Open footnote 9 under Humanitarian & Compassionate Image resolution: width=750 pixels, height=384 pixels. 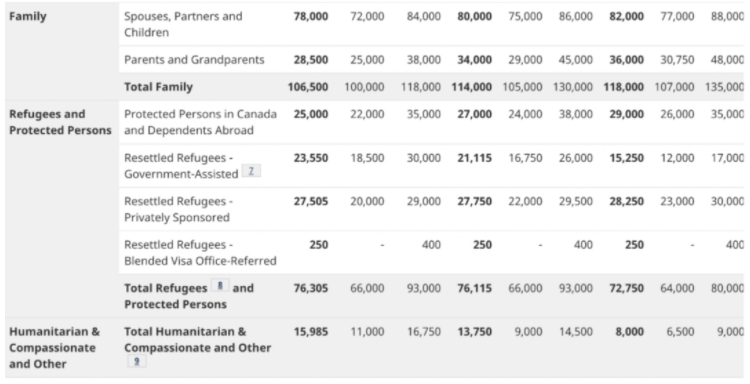click(137, 361)
